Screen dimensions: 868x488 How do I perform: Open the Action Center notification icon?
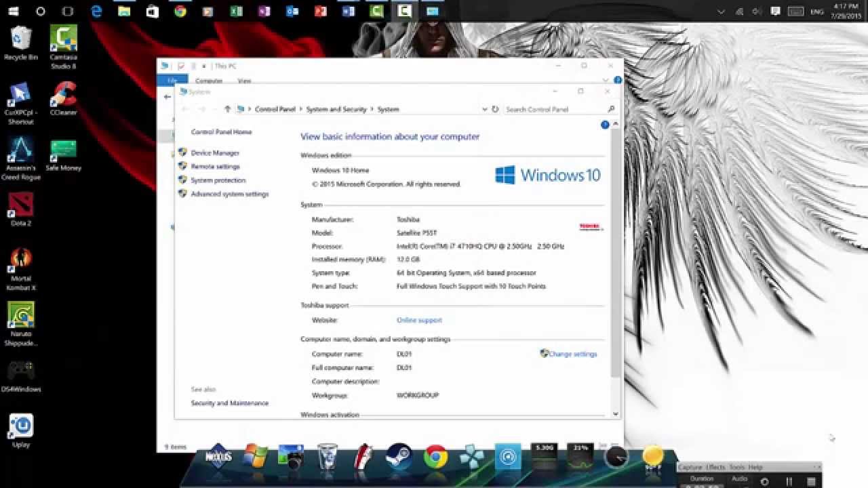click(x=775, y=12)
